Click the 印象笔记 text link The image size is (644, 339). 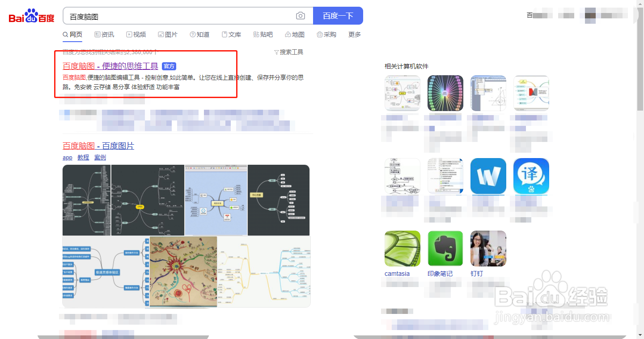tap(440, 274)
